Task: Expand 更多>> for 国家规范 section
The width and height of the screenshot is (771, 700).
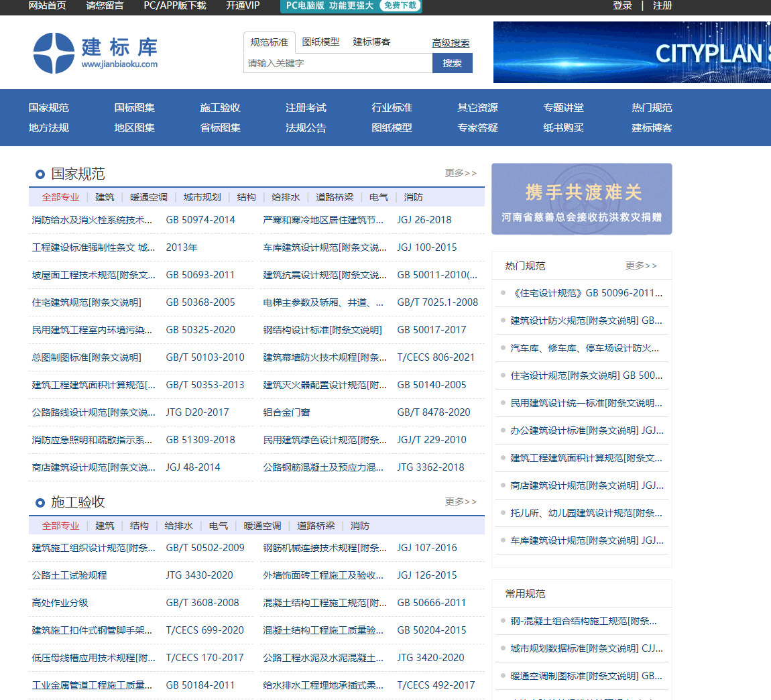Action: tap(461, 173)
